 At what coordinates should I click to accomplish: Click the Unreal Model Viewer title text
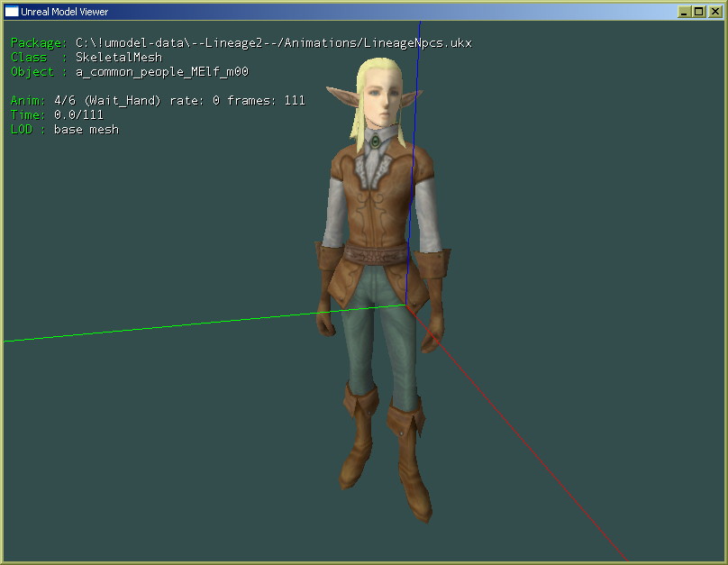pyautogui.click(x=65, y=12)
